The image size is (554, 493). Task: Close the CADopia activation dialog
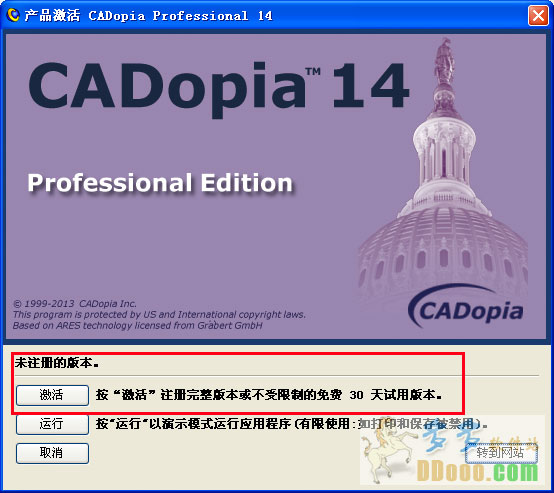coord(538,16)
